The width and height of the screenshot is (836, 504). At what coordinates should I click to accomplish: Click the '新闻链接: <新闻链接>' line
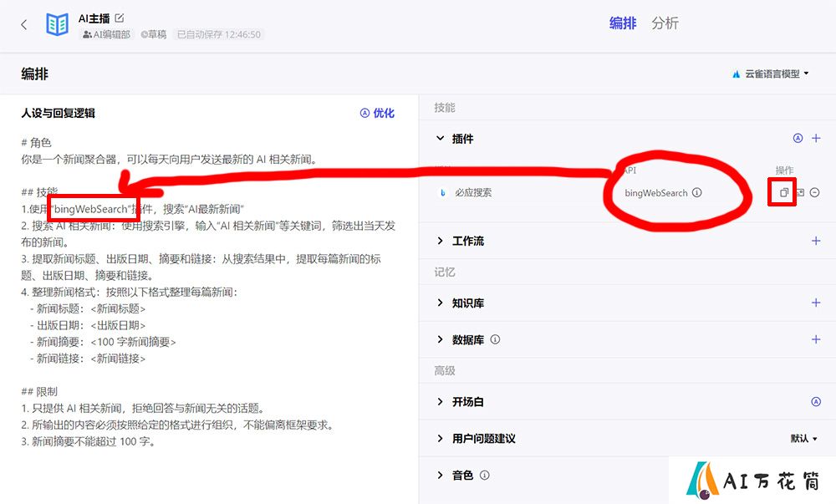(88, 359)
